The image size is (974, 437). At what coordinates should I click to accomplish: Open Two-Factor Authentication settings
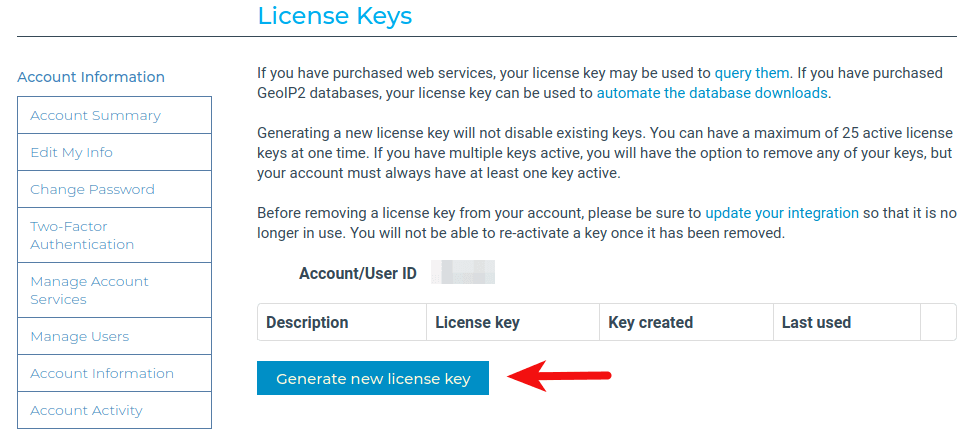click(82, 235)
